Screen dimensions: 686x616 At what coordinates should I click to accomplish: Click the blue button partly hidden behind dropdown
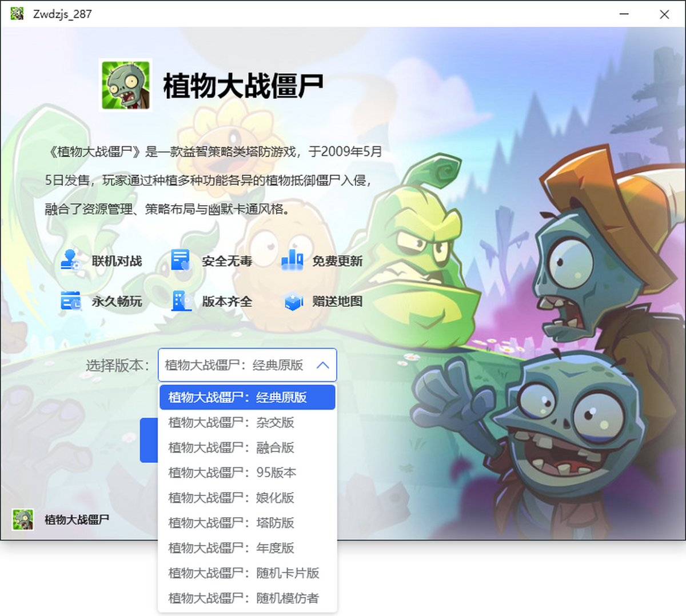click(x=149, y=440)
